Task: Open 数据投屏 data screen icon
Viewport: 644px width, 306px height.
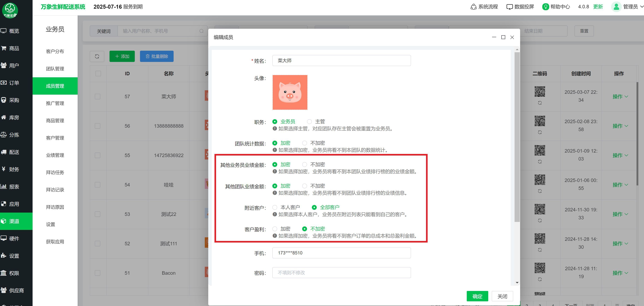Action: [509, 7]
